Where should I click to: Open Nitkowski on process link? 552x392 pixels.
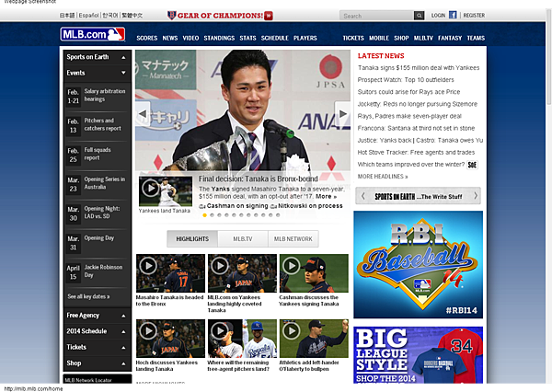310,206
